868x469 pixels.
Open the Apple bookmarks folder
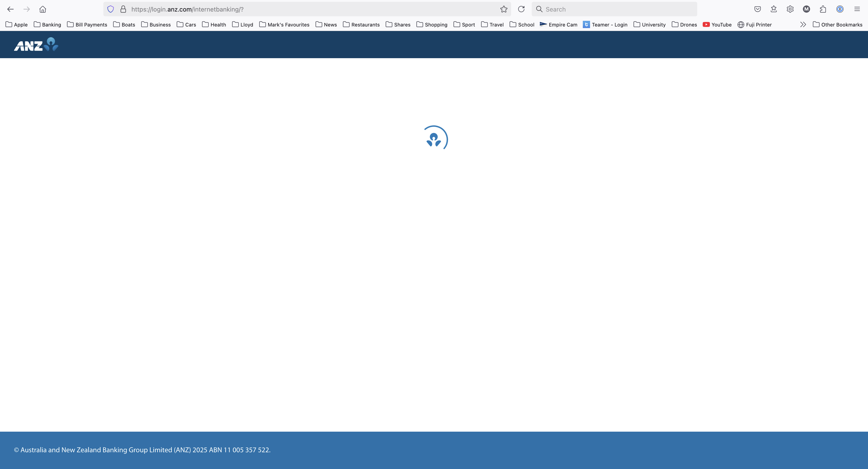point(17,25)
